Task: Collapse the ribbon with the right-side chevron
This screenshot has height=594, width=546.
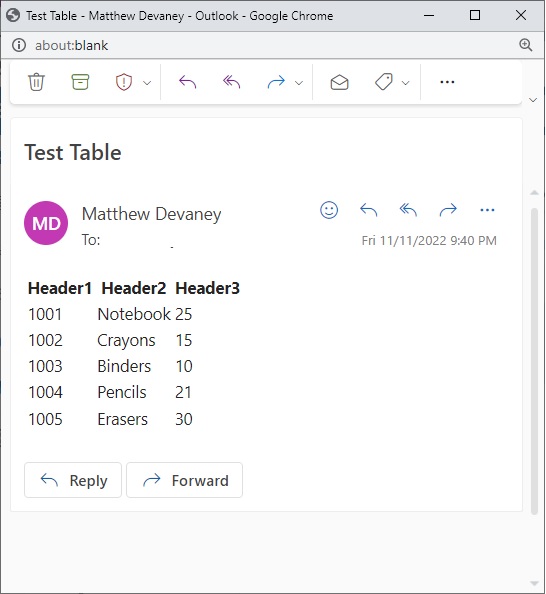Action: click(533, 100)
